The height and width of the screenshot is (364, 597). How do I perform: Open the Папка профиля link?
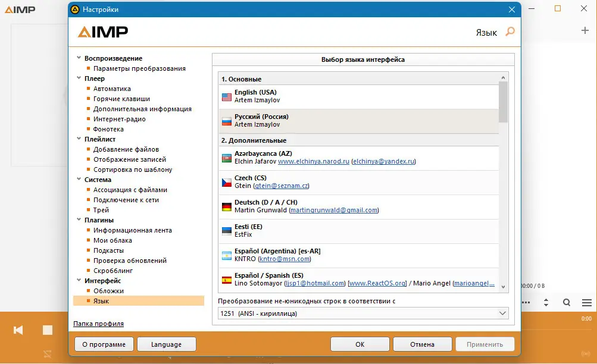click(98, 324)
